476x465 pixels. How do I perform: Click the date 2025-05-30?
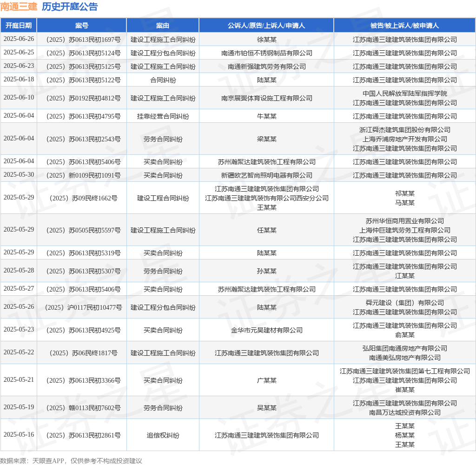(19, 175)
